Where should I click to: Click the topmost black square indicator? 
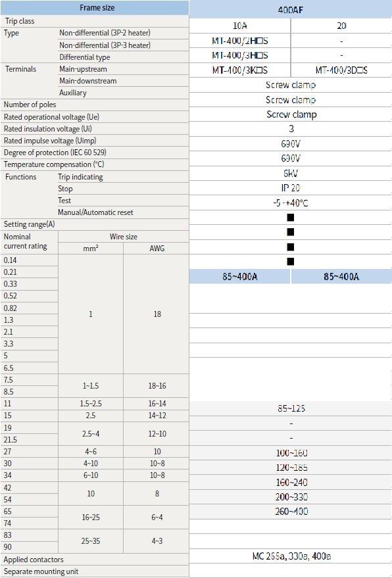point(291,218)
